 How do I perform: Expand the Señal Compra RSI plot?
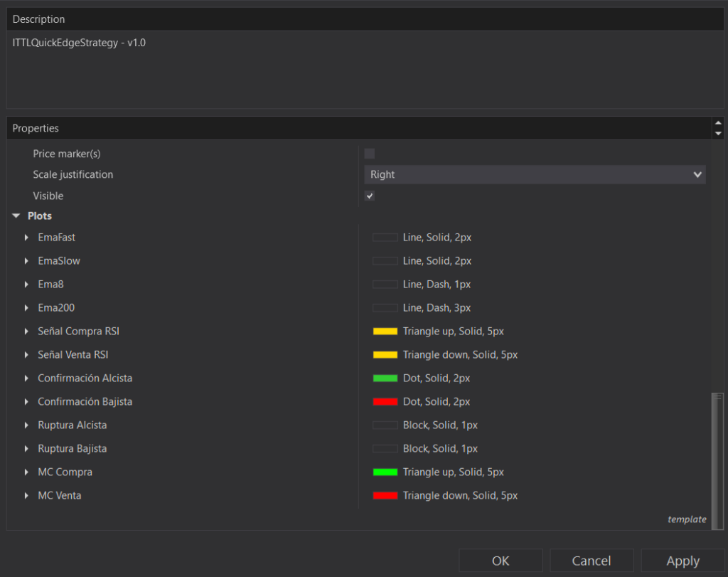[x=26, y=332]
